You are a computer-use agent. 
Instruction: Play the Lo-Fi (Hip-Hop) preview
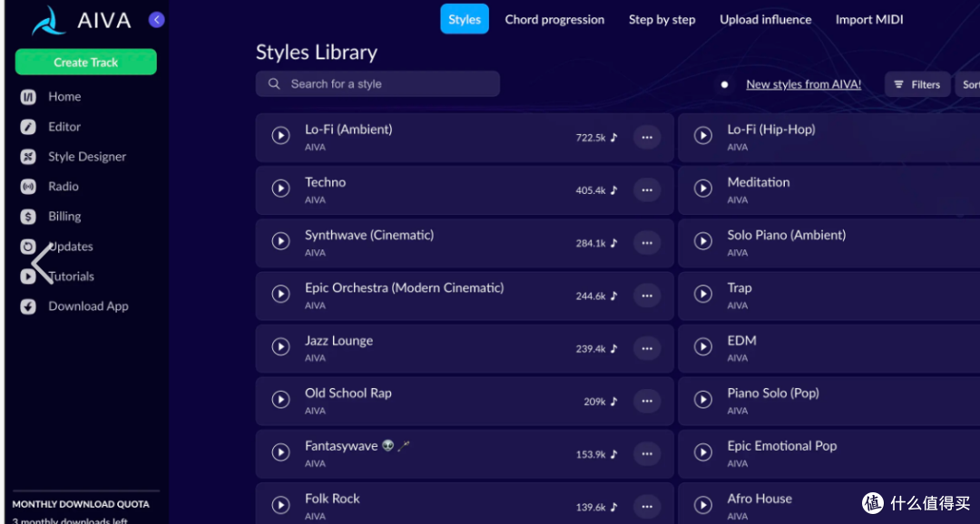[703, 135]
